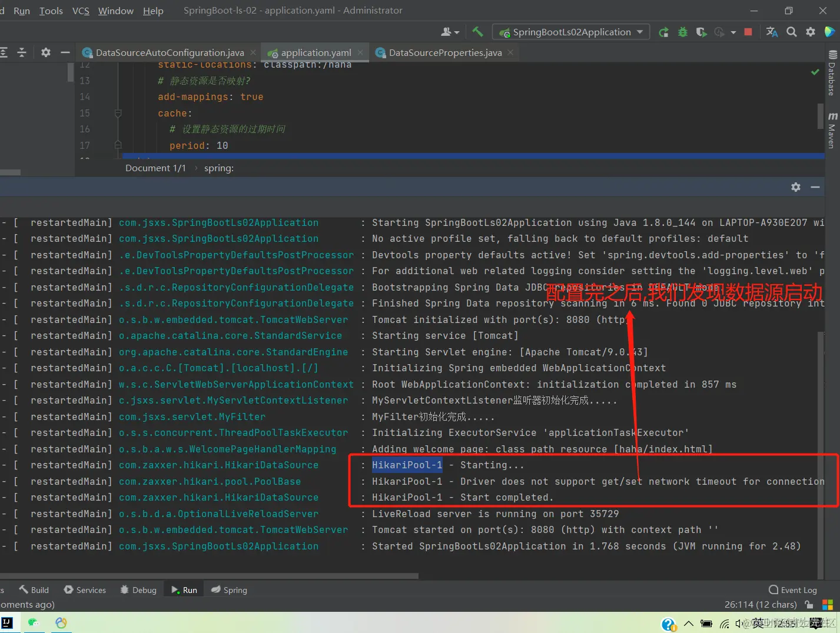Viewport: 840px width, 633px height.
Task: Open the VCS menu
Action: (81, 11)
